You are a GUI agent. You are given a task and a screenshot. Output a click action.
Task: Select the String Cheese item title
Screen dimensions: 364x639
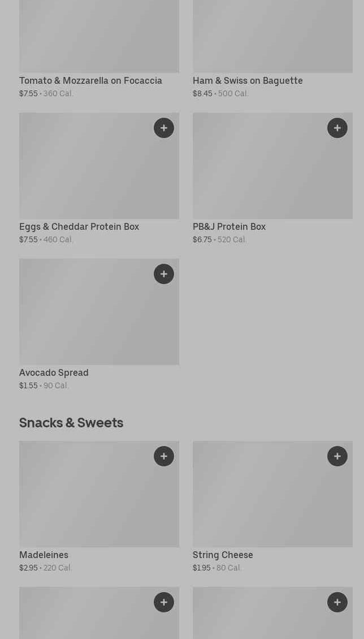(223, 555)
